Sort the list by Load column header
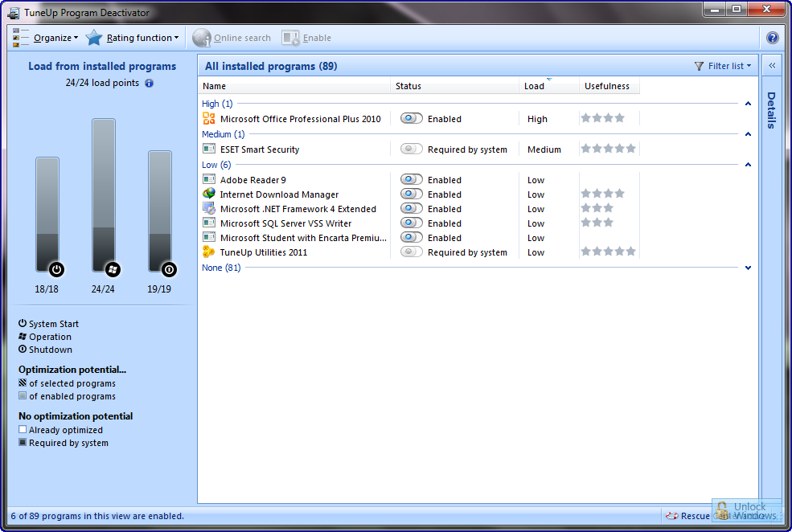Image resolution: width=792 pixels, height=532 pixels. click(x=535, y=86)
